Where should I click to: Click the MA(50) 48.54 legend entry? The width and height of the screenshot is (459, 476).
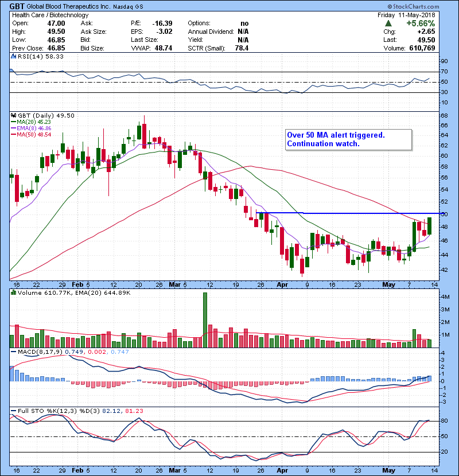(31, 135)
